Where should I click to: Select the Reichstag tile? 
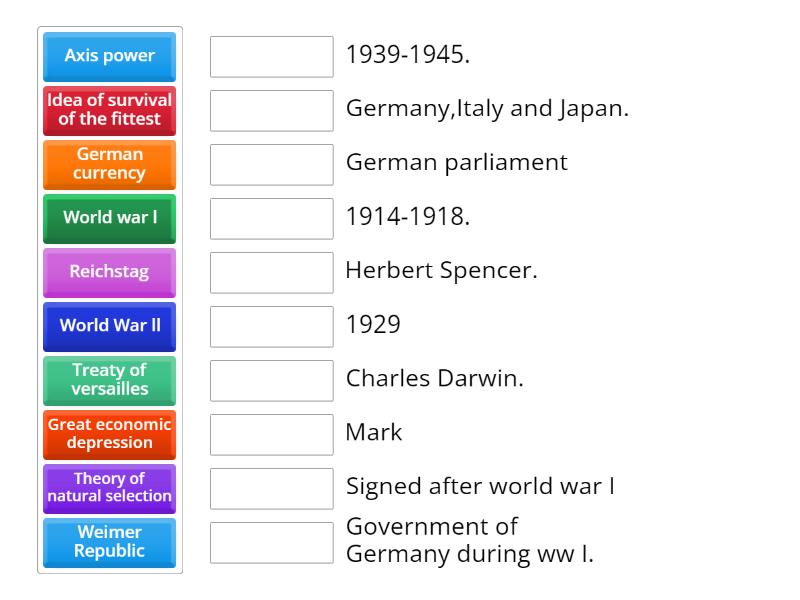(x=109, y=272)
